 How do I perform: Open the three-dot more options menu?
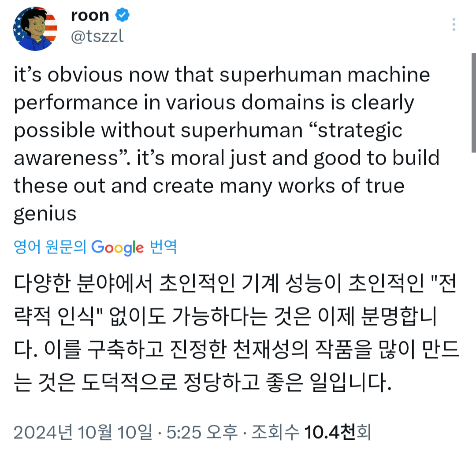point(454,24)
